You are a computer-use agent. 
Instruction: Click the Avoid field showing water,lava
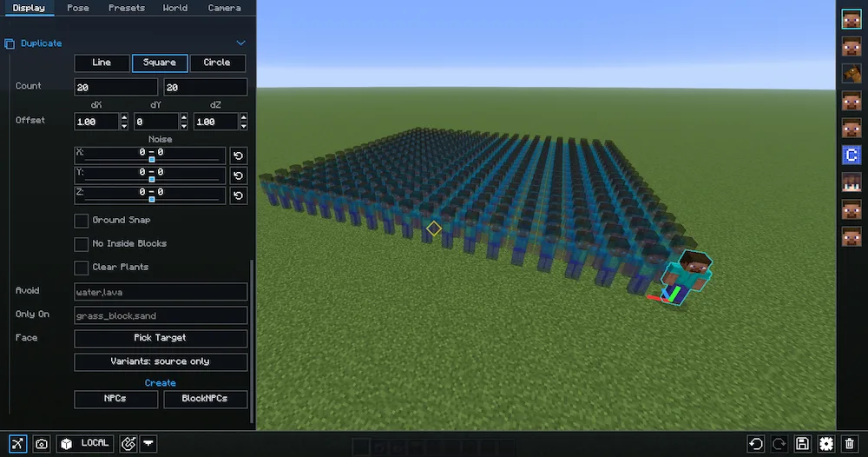coord(161,292)
